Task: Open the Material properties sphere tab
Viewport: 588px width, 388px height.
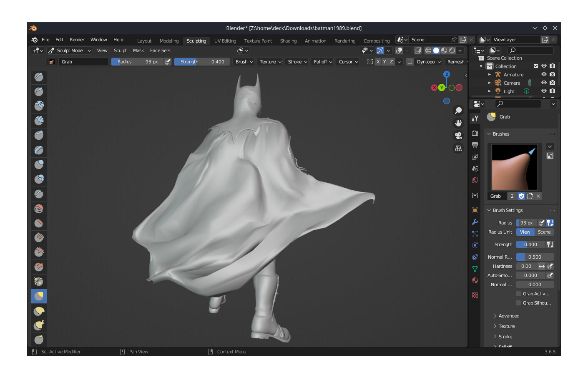Action: click(x=475, y=280)
